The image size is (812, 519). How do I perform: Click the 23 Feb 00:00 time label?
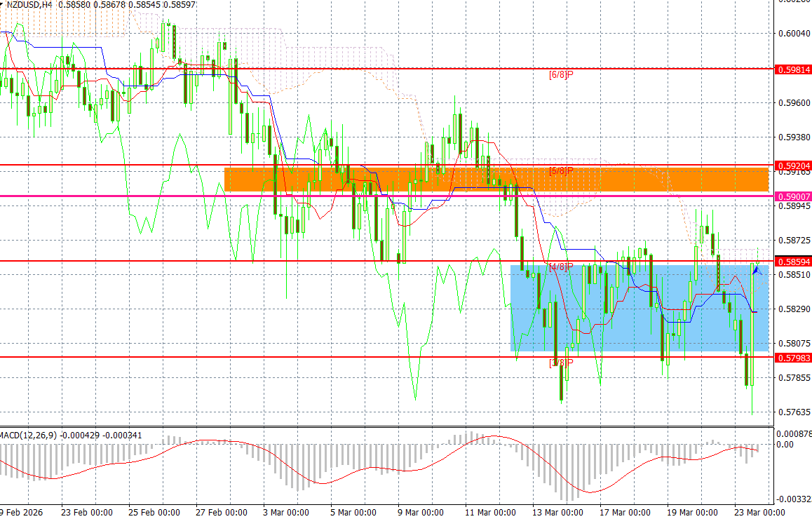point(86,512)
